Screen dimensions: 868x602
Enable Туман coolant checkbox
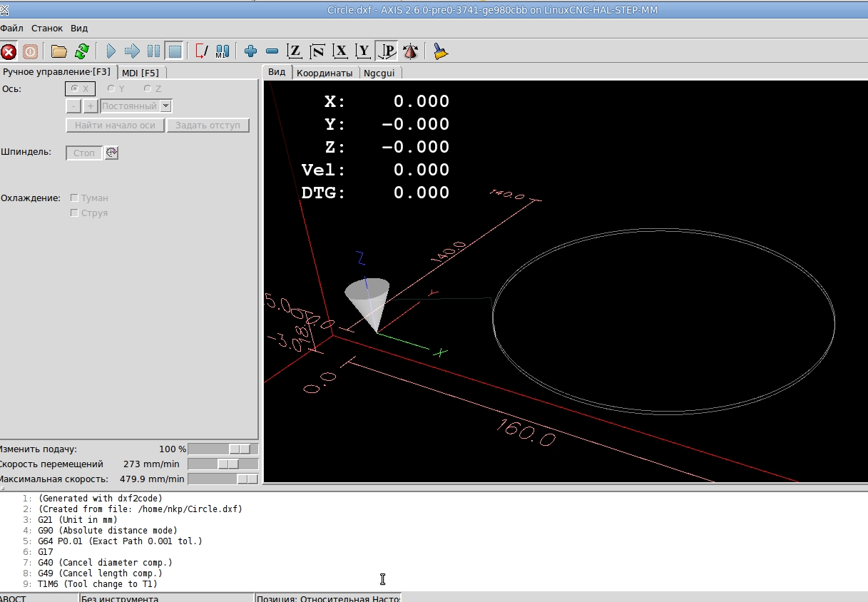(74, 198)
